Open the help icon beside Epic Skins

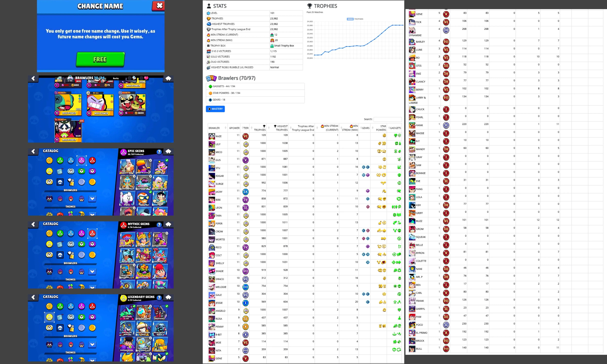(x=159, y=152)
